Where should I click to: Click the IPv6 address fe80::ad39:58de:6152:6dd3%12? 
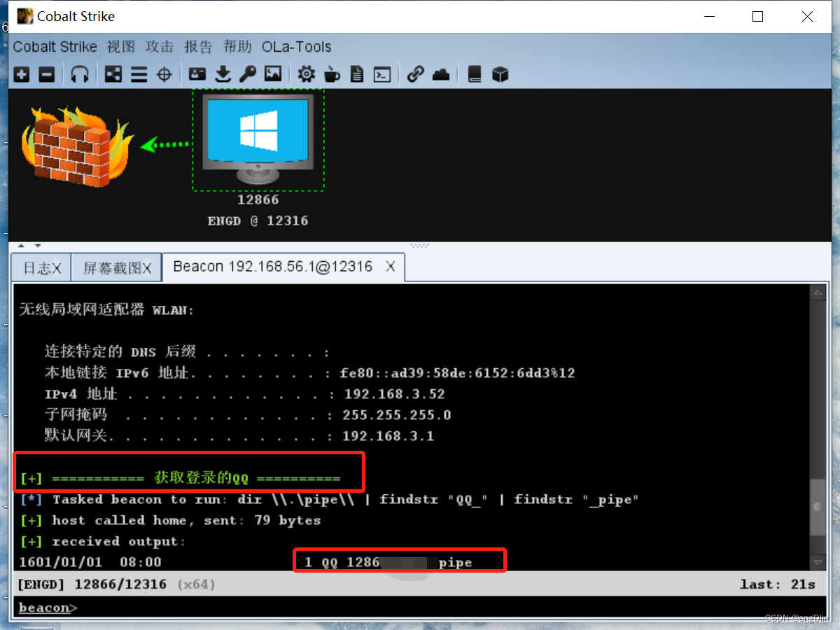(x=458, y=373)
